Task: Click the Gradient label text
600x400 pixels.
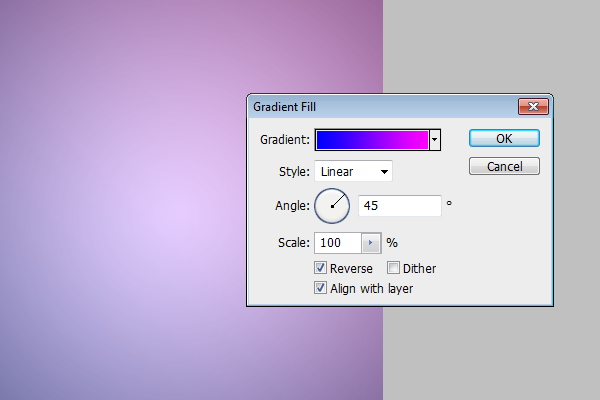Action: (284, 139)
